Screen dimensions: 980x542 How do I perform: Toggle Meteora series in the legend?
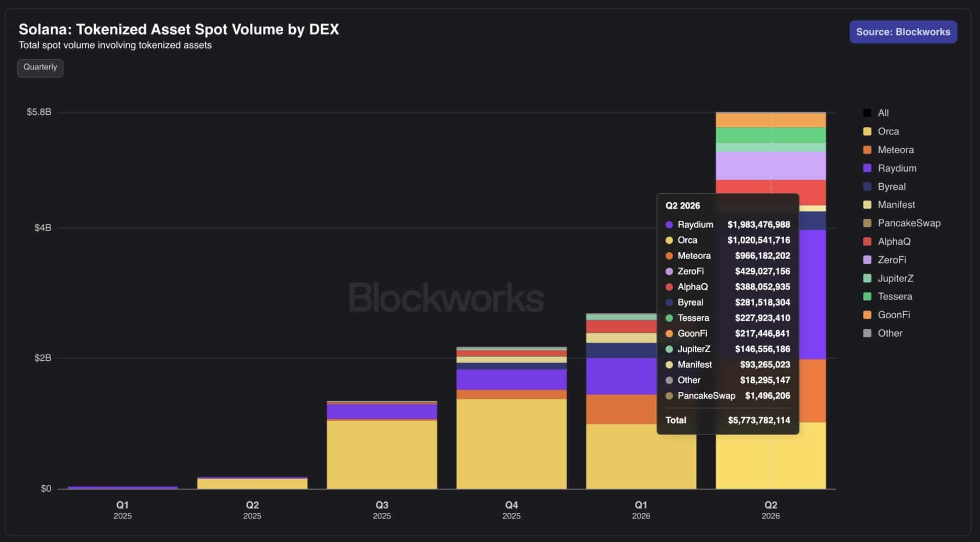[x=888, y=150]
